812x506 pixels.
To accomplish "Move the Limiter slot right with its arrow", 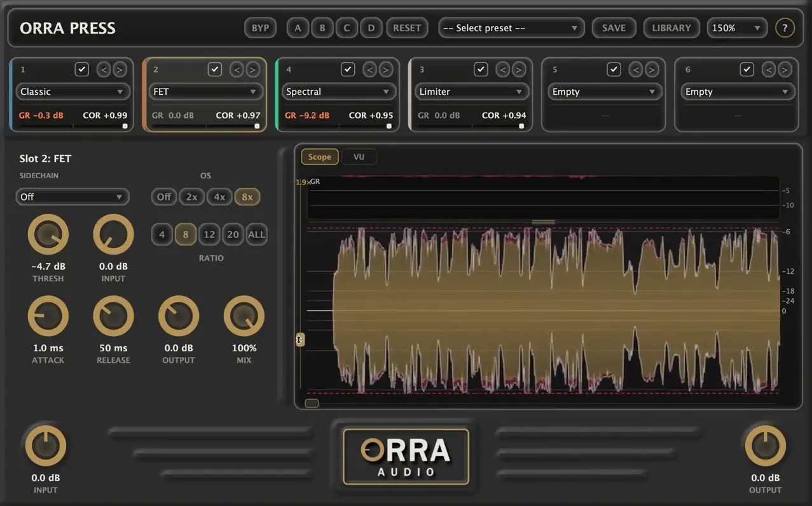I will (519, 69).
